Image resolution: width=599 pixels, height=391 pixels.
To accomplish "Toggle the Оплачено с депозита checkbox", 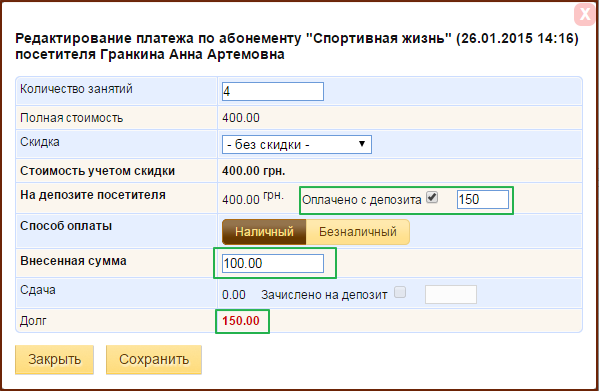I will pos(432,198).
